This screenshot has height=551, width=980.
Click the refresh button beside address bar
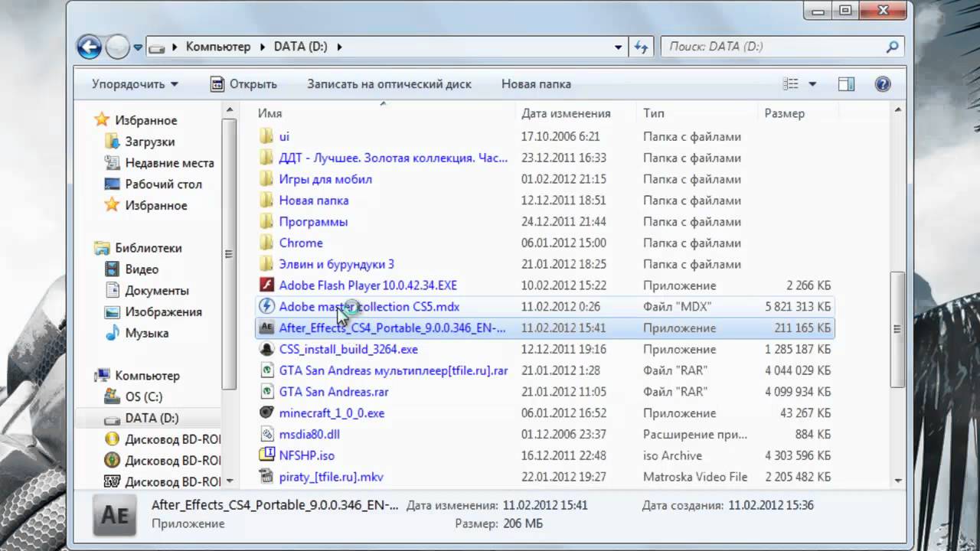tap(641, 47)
